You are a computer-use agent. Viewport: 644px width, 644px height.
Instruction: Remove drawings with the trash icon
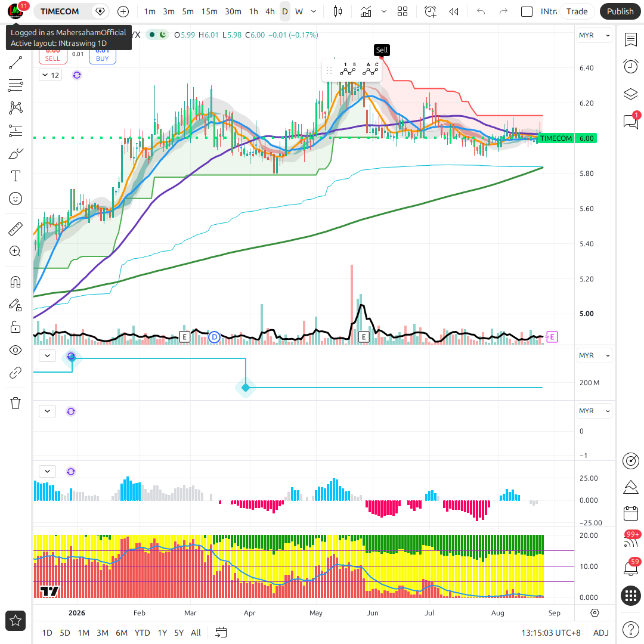pos(16,403)
